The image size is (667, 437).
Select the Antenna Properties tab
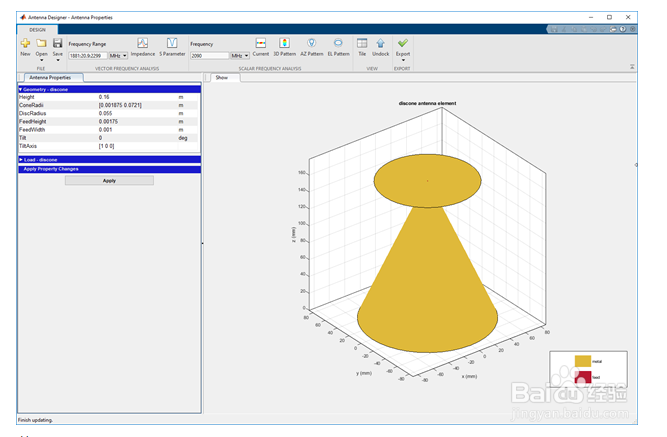[x=50, y=77]
